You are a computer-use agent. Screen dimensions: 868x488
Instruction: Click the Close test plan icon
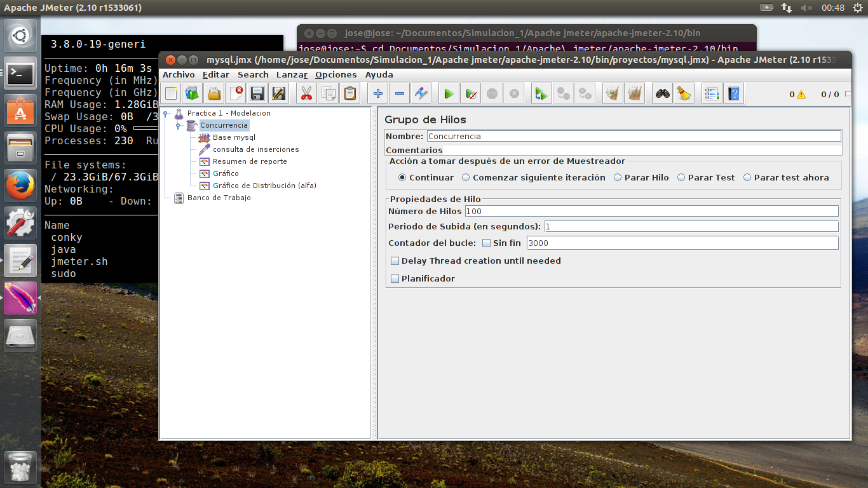[x=236, y=94]
